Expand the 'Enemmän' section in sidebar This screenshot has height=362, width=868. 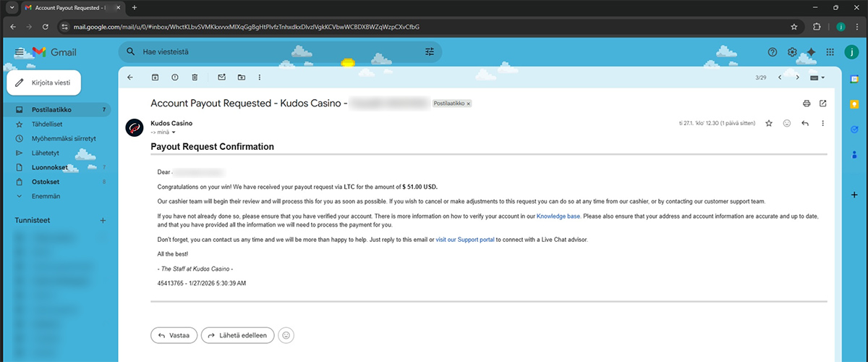(46, 195)
